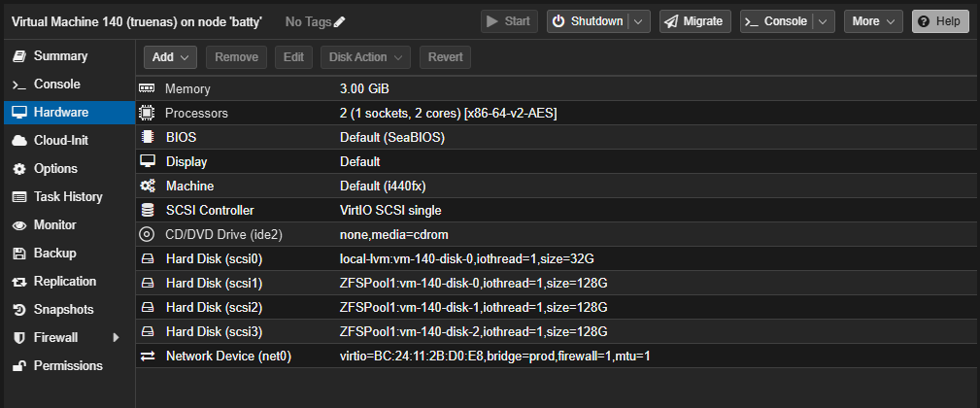Click the Machine gears icon
The image size is (980, 408).
148,187
